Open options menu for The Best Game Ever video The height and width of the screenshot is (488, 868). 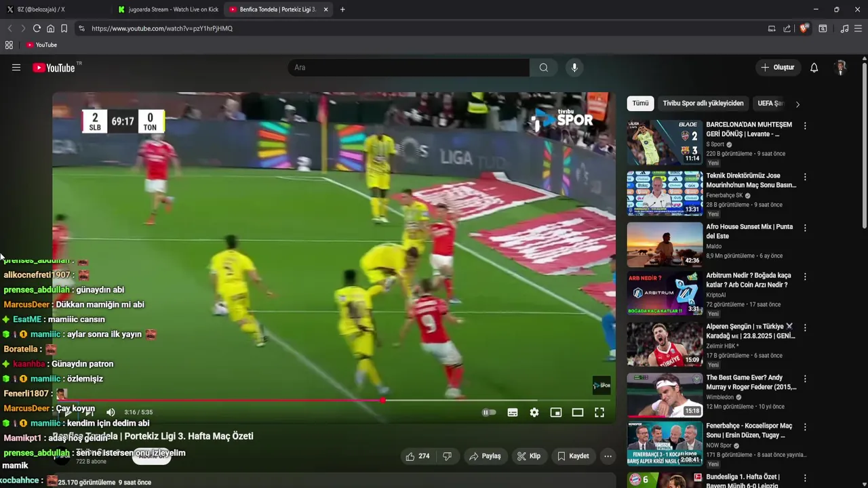pos(805,379)
